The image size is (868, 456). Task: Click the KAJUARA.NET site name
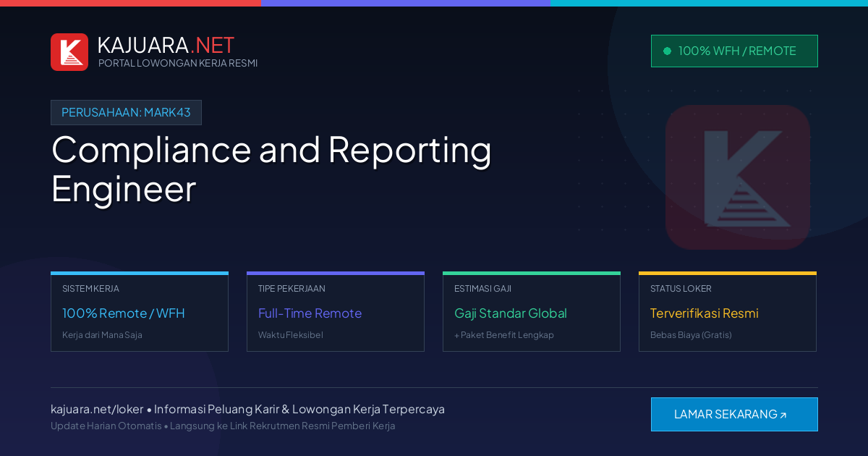pyautogui.click(x=166, y=45)
